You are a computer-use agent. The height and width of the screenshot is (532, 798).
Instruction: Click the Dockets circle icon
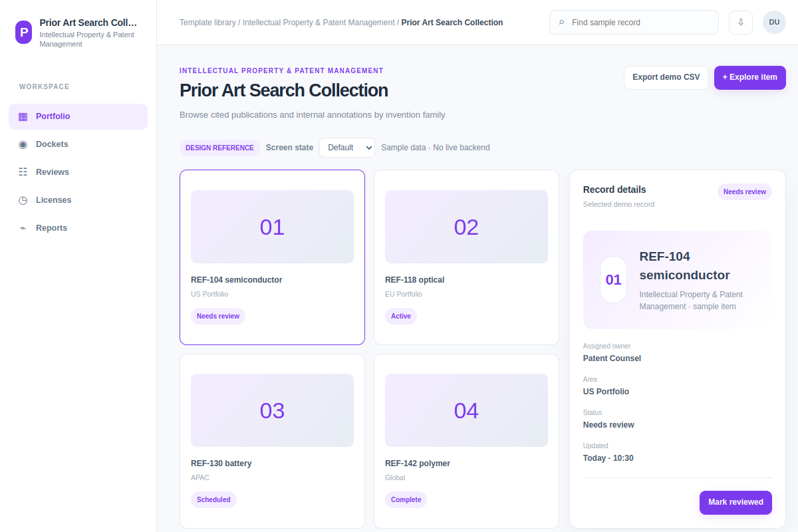[23, 144]
